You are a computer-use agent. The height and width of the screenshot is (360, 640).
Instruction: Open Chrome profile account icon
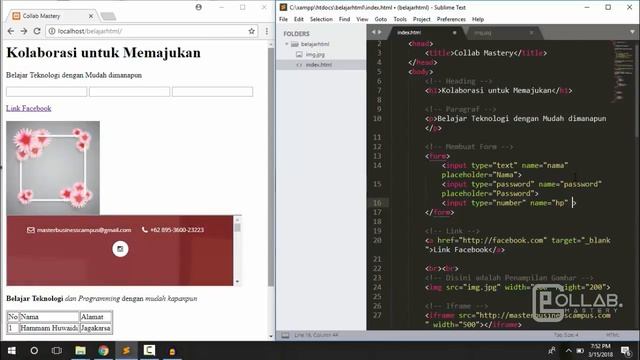click(198, 7)
